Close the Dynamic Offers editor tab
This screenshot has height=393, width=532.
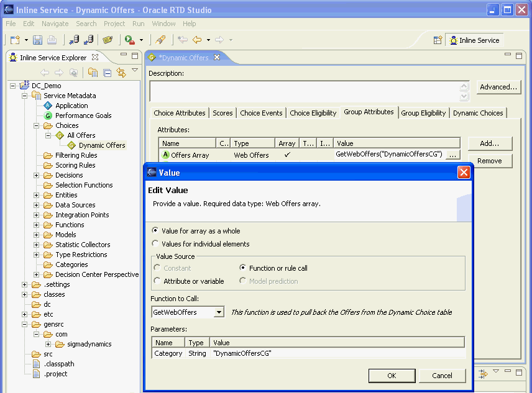[217, 57]
